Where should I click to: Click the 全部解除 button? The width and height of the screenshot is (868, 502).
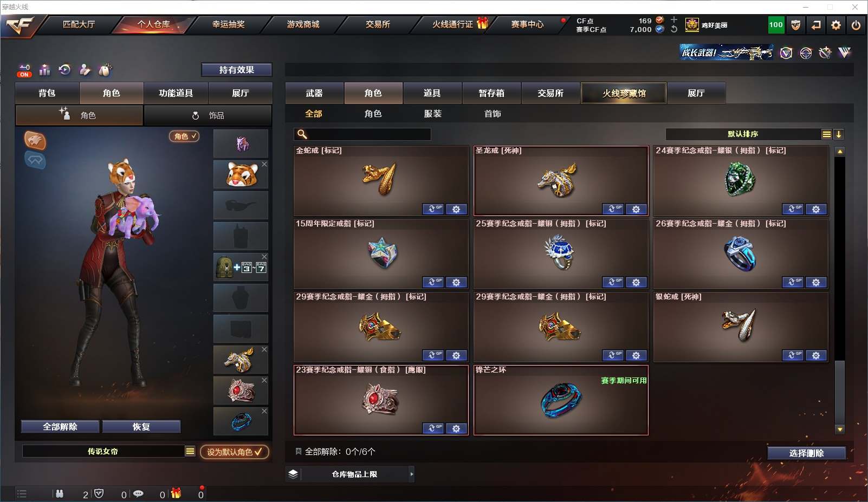(x=60, y=427)
